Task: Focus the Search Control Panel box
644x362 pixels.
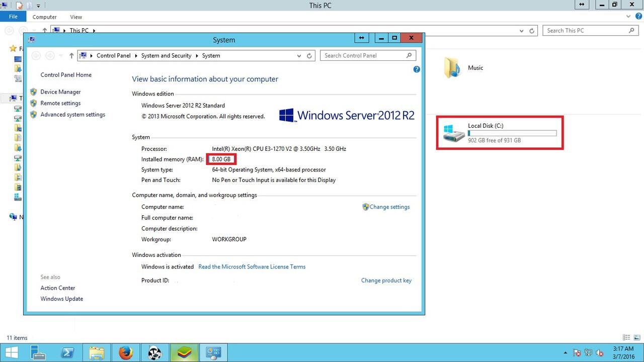Action: (367, 56)
